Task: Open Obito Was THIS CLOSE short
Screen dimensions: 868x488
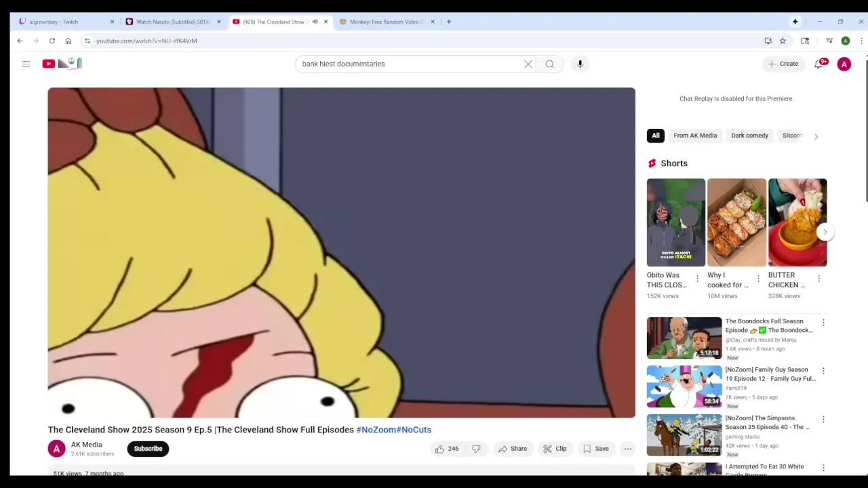Action: (x=676, y=222)
